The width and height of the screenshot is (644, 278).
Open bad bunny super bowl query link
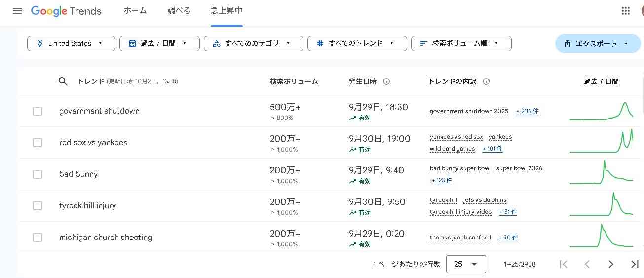[460, 168]
